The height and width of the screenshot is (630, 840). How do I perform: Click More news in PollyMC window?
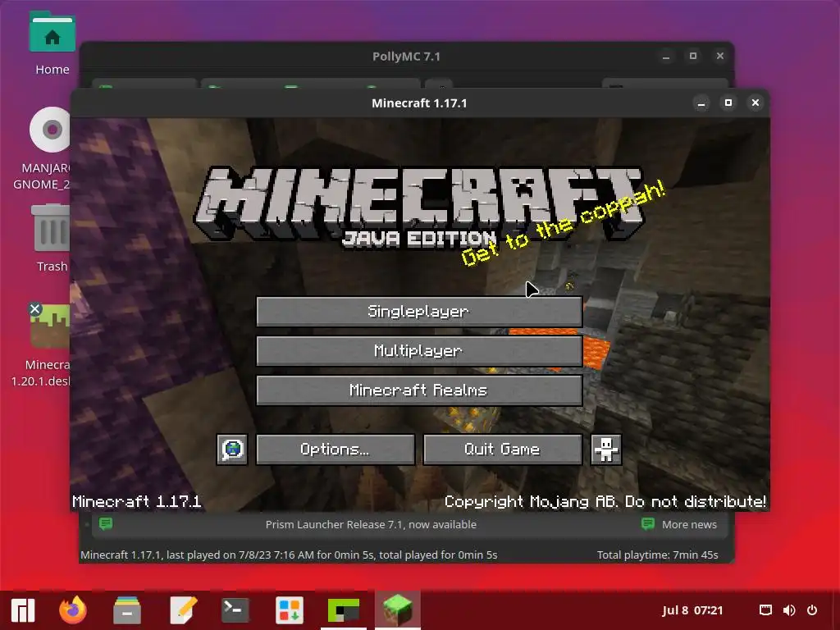click(x=689, y=524)
